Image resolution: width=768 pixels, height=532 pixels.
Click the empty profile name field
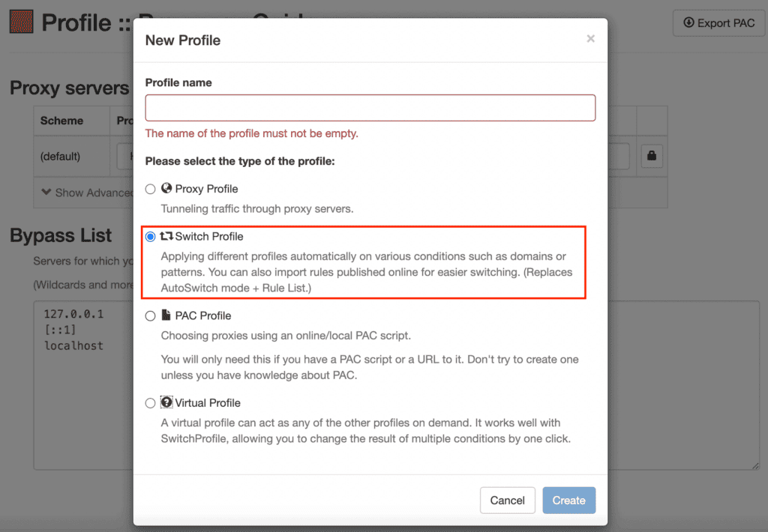(x=370, y=107)
